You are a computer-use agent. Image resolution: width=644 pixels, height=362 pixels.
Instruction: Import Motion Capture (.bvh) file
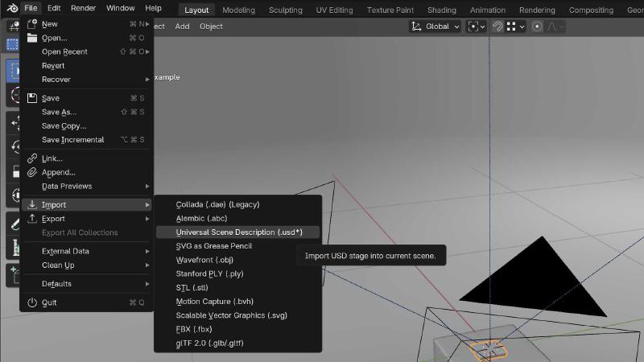pos(237,301)
